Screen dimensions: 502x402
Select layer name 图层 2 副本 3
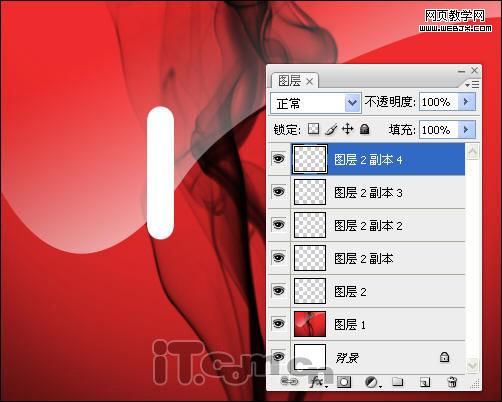click(x=368, y=193)
